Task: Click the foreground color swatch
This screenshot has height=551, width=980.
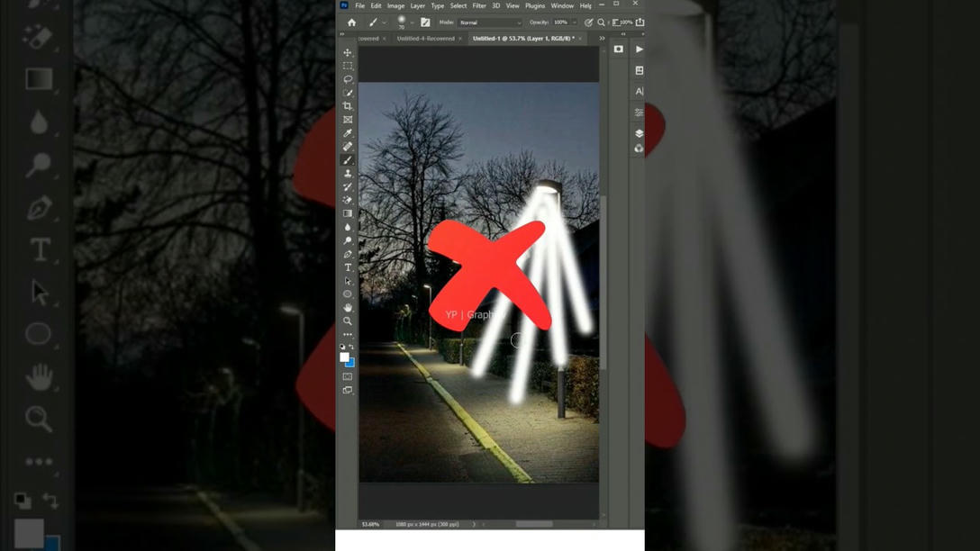Action: click(344, 357)
